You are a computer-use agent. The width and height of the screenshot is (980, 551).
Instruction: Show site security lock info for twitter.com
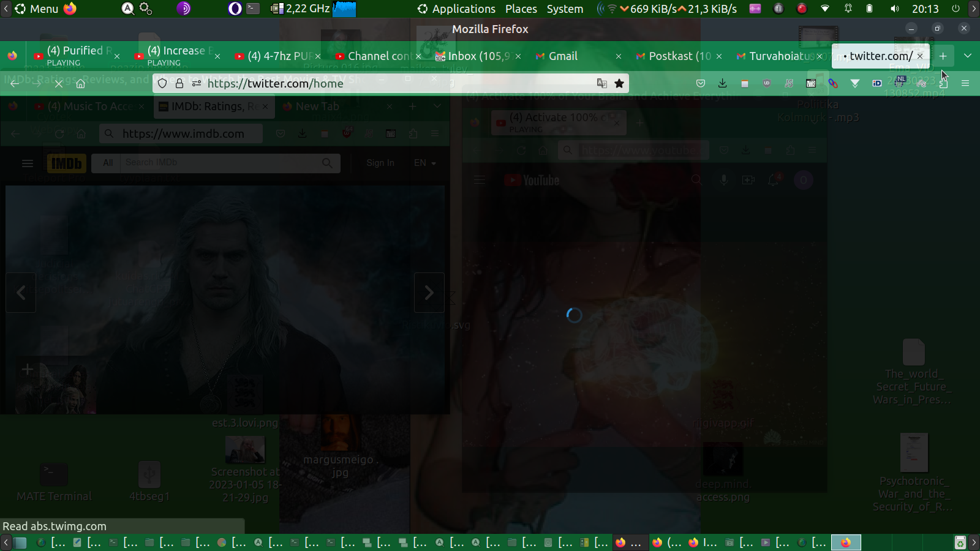pos(179,83)
